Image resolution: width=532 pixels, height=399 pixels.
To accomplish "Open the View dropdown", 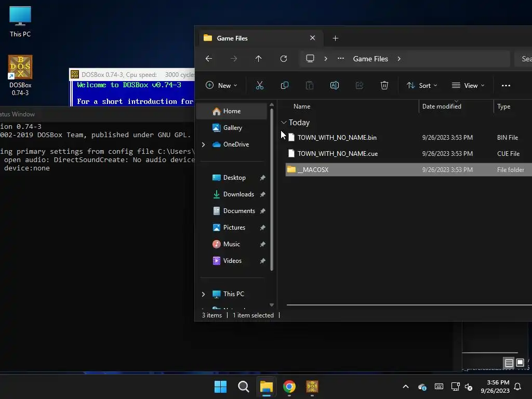I will (468, 86).
